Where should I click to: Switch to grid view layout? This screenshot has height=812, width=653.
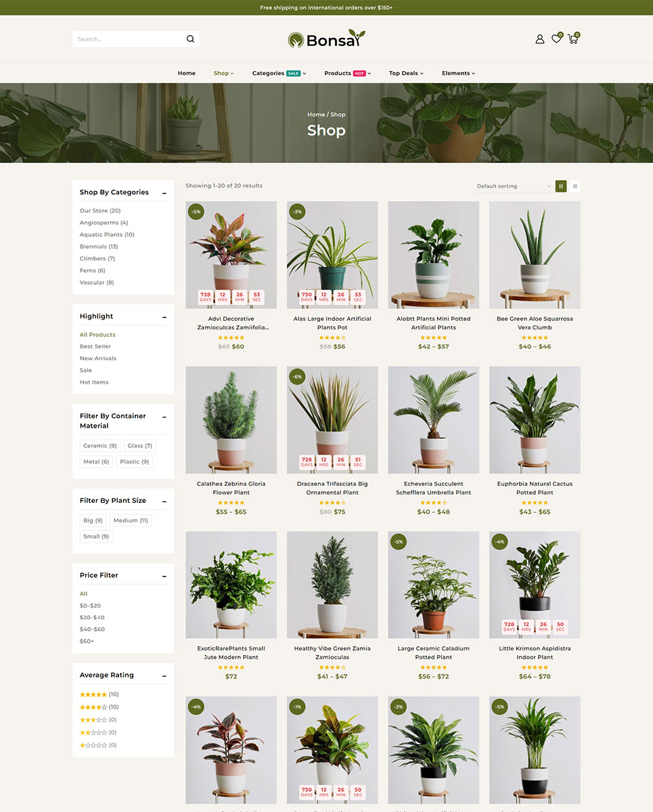(561, 186)
